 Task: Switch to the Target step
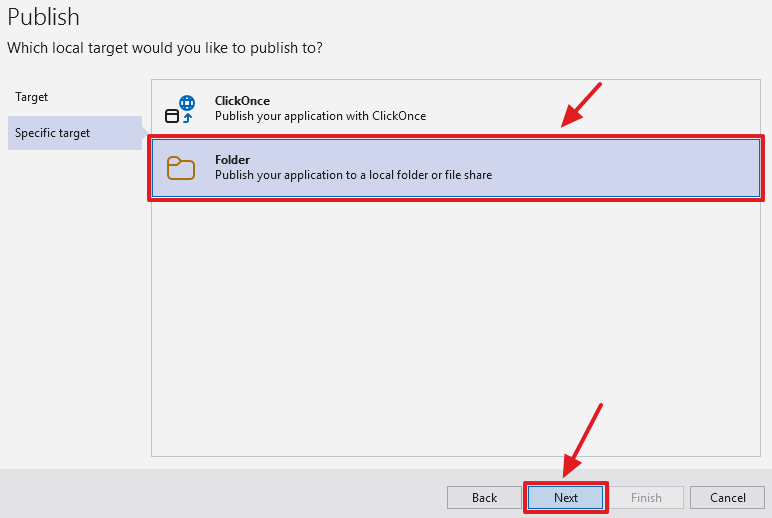coord(32,97)
